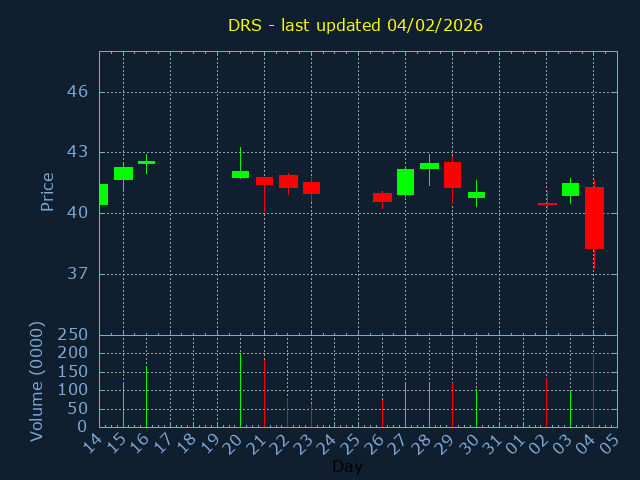Select the red volume bar for day 02
This screenshot has height=480, width=640.
point(546,402)
